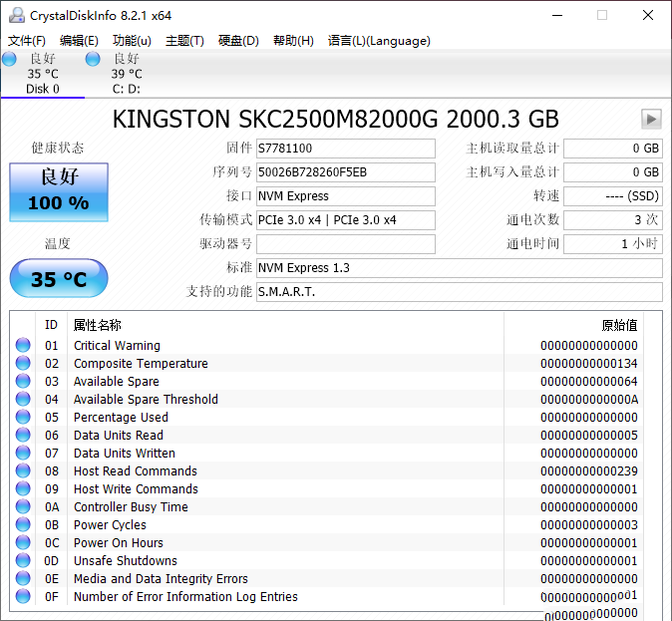Open the 语言(L)(Language) menu
Image resolution: width=672 pixels, height=621 pixels.
[x=379, y=41]
